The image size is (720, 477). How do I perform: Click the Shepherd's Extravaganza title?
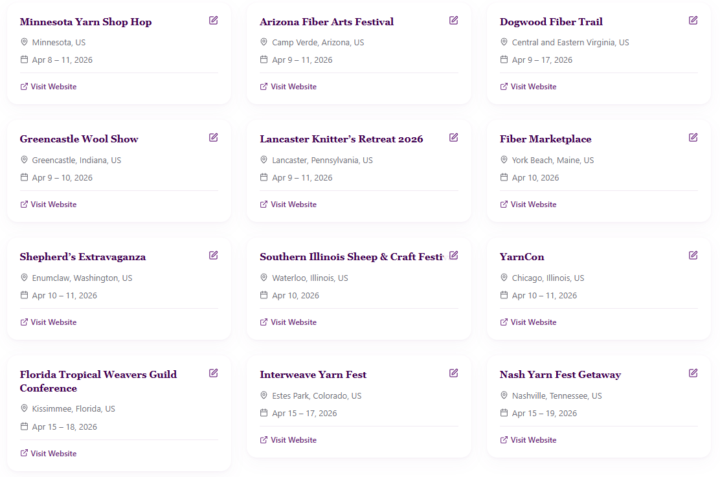click(x=83, y=257)
